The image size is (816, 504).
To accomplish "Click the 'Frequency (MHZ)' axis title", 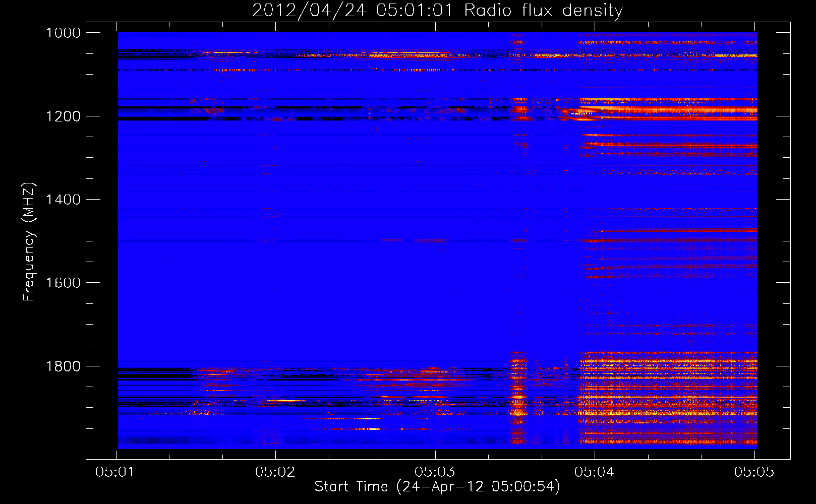I will (x=29, y=242).
